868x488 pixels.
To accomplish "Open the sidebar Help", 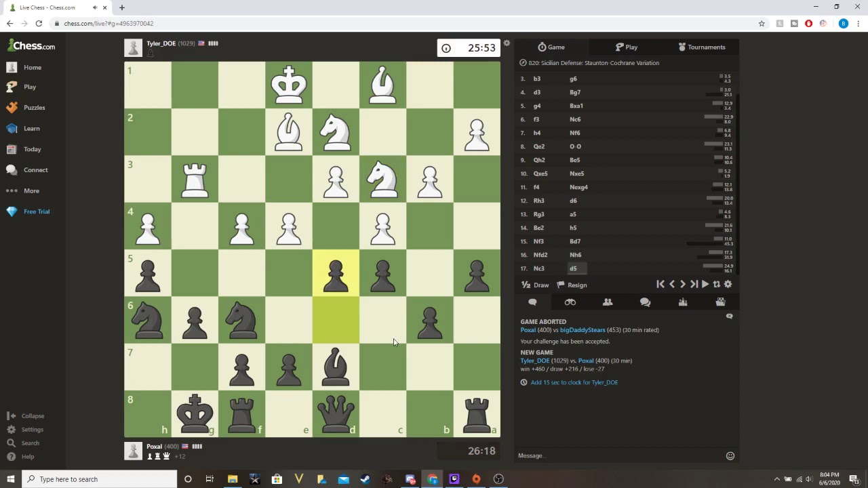I will point(20,456).
